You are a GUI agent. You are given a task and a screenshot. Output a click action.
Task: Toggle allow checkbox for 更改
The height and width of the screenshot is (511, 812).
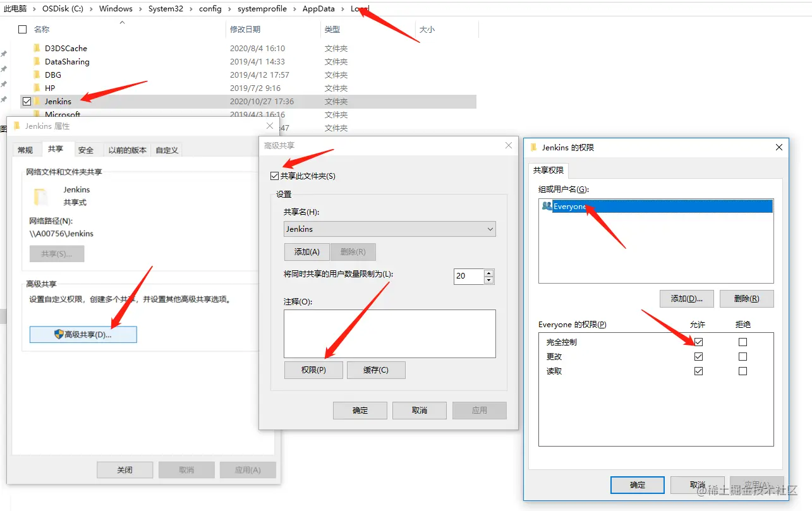pos(698,356)
